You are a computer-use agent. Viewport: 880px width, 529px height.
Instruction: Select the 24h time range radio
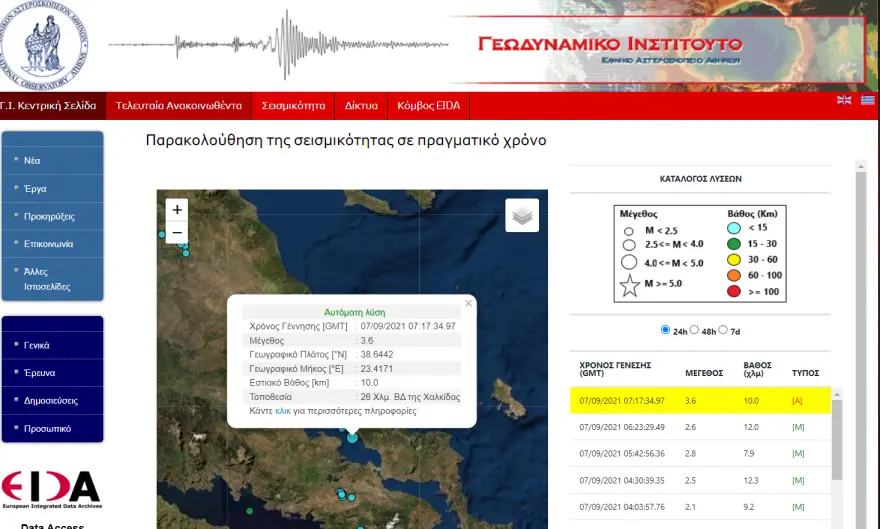[x=666, y=330]
